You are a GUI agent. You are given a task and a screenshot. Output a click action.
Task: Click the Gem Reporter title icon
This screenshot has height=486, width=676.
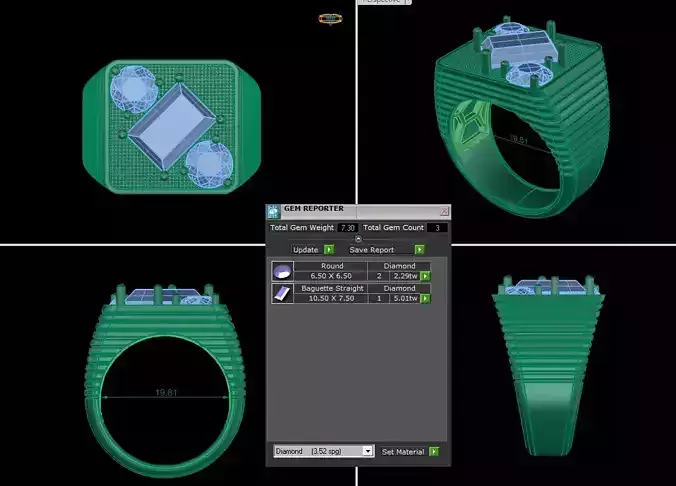(274, 212)
